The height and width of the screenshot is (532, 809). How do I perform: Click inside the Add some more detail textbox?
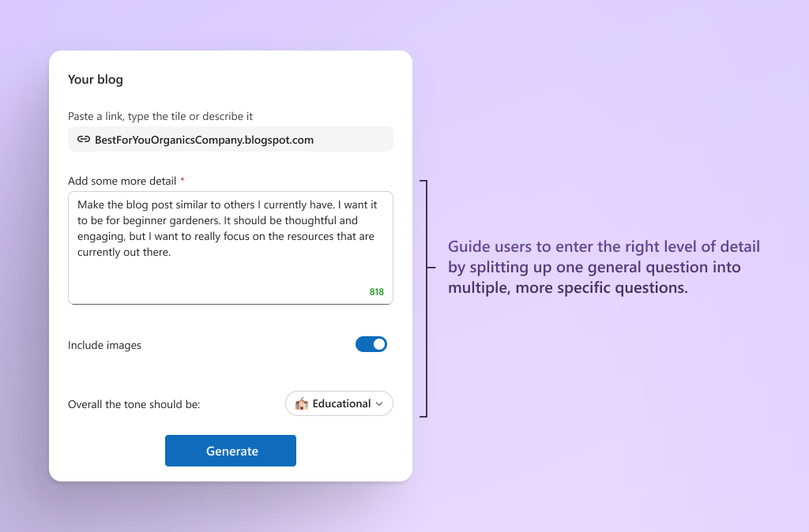[x=229, y=245]
